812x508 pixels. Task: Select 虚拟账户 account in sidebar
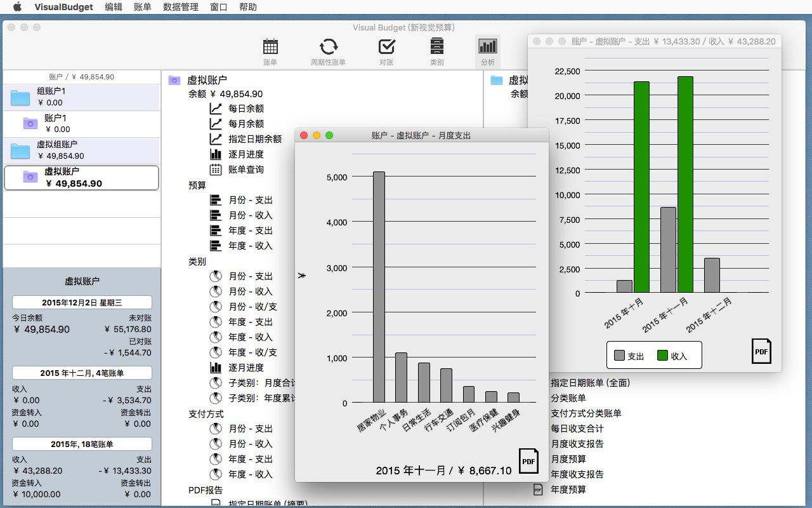[x=81, y=178]
